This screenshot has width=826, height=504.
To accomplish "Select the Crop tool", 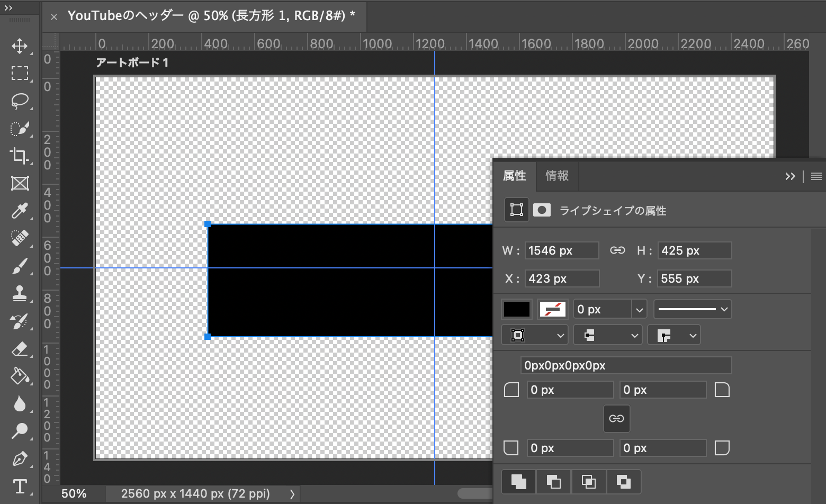I will click(x=20, y=156).
